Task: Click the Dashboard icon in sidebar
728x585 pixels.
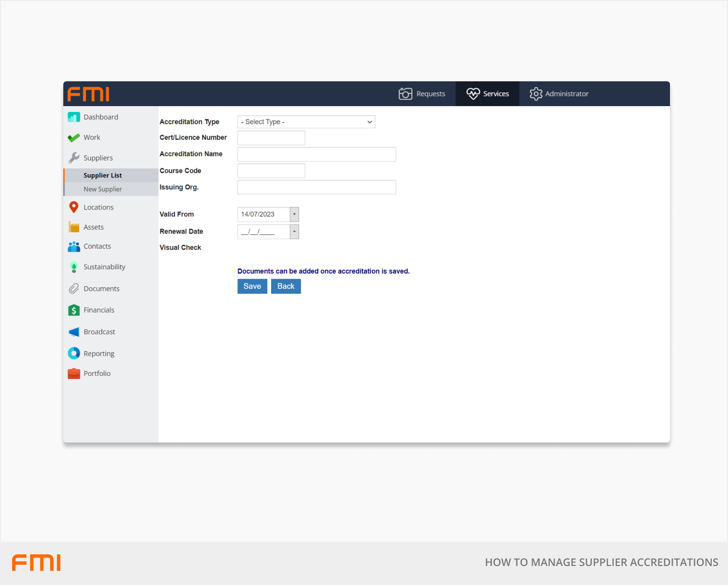Action: point(74,117)
